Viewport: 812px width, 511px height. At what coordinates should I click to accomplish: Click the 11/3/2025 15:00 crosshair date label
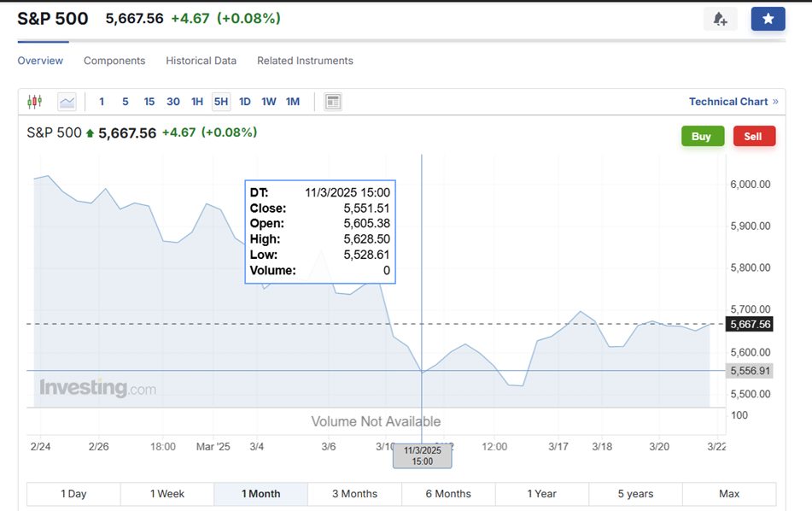coord(423,456)
